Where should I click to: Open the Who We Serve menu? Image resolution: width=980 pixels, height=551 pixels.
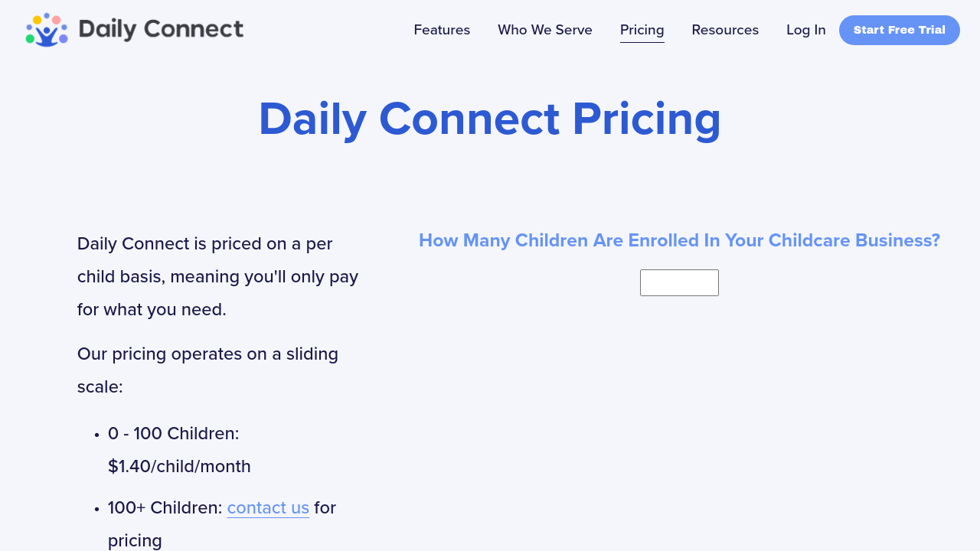[x=544, y=30]
